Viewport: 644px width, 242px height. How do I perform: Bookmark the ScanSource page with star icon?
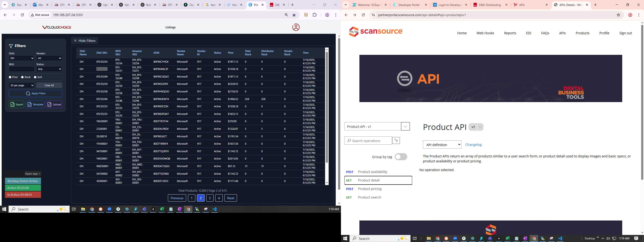tap(618, 15)
